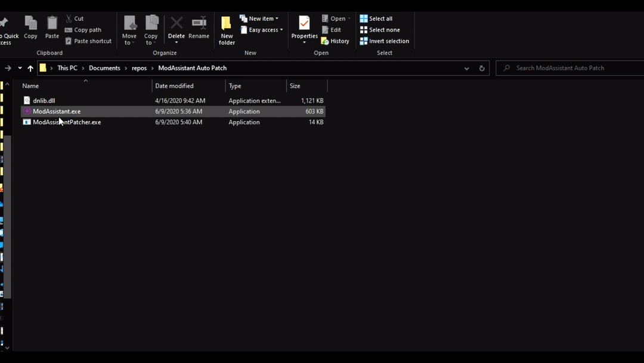The width and height of the screenshot is (644, 363).
Task: Click the forward navigation arrow
Action: (x=8, y=68)
